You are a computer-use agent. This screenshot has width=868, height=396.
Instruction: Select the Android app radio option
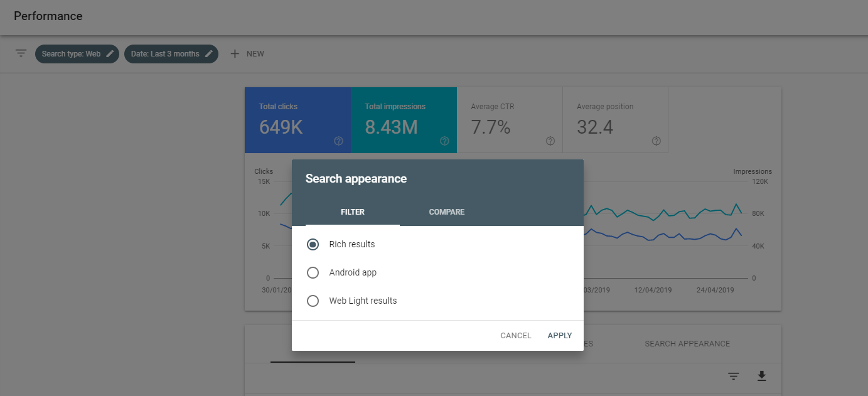313,273
